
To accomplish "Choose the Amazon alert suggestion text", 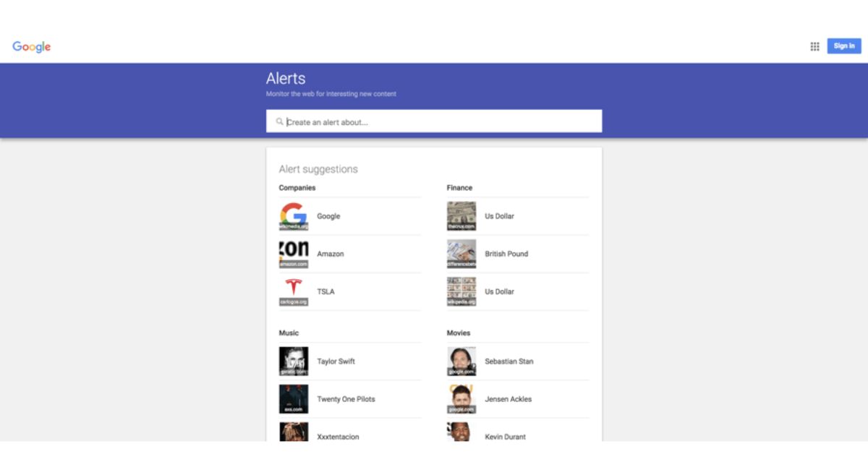I will tap(331, 254).
